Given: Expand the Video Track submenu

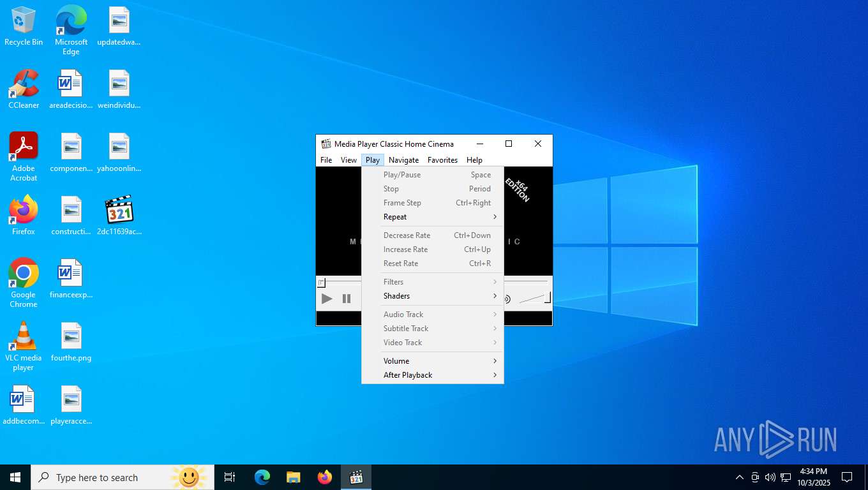Looking at the screenshot, I should 433,343.
